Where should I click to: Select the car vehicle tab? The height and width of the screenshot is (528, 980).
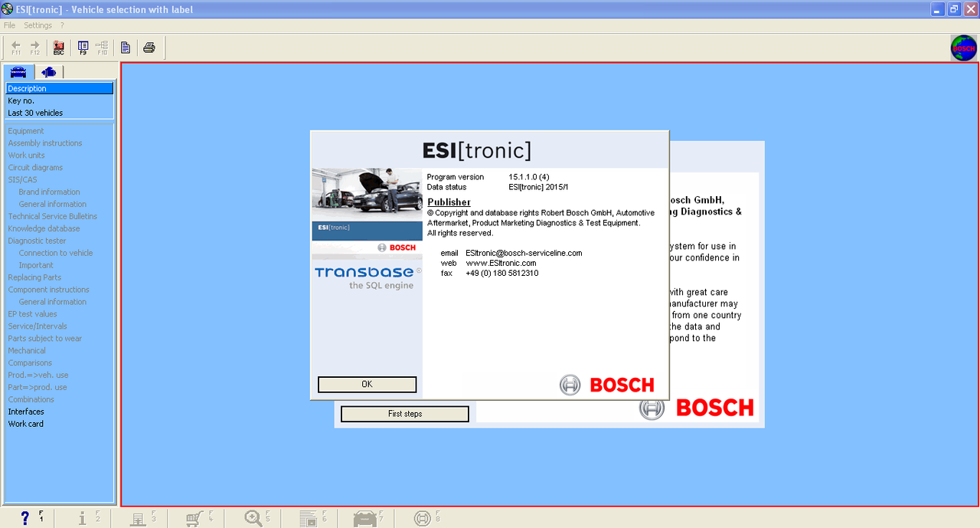pyautogui.click(x=18, y=72)
